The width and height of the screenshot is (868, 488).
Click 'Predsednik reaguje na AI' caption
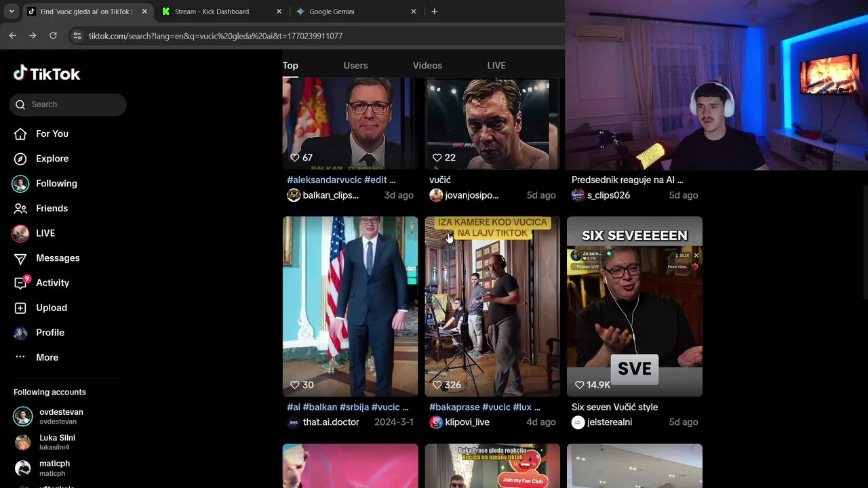coord(627,180)
